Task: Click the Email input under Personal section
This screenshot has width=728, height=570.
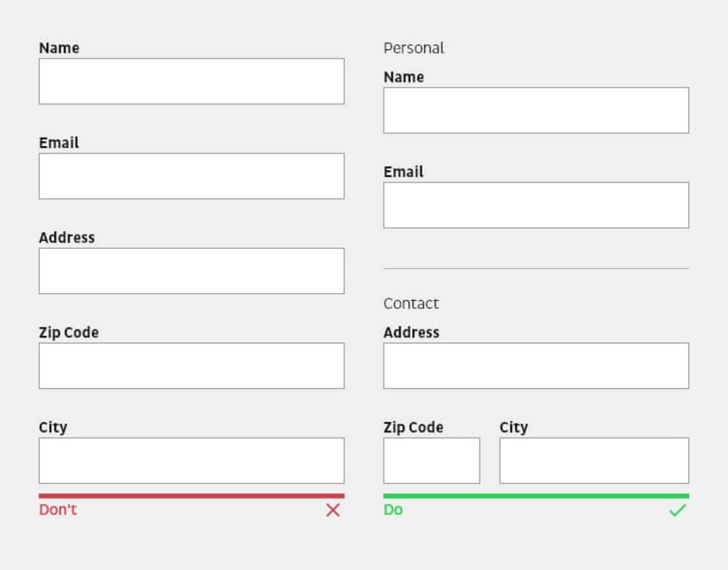Action: click(x=536, y=205)
